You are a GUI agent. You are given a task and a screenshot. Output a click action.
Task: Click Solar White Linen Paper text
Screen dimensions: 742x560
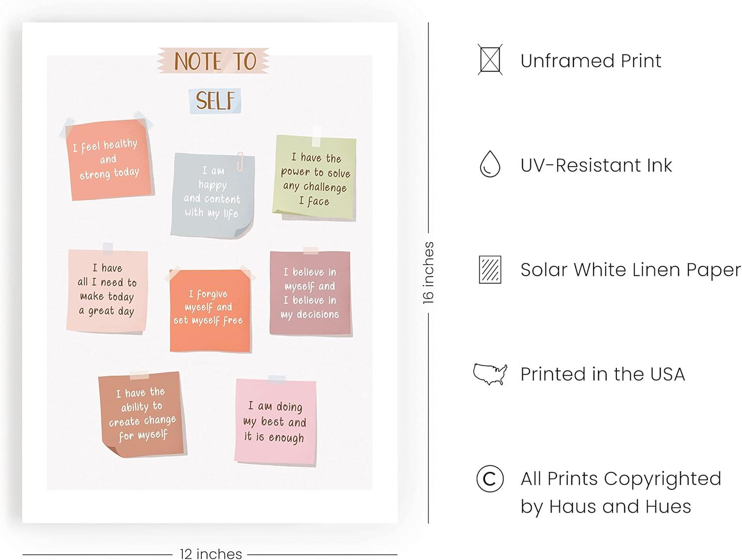[630, 270]
